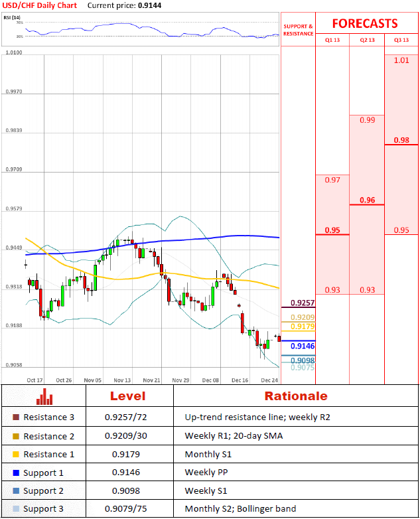Screen dimensions: 420x519
Task: Click the RSI (14) indicator label
Action: (11, 17)
